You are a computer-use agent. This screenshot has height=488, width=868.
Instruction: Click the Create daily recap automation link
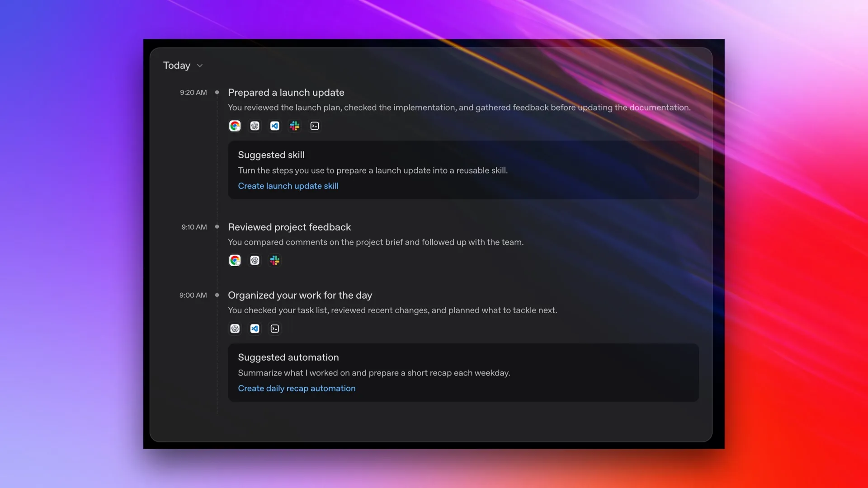pyautogui.click(x=297, y=388)
